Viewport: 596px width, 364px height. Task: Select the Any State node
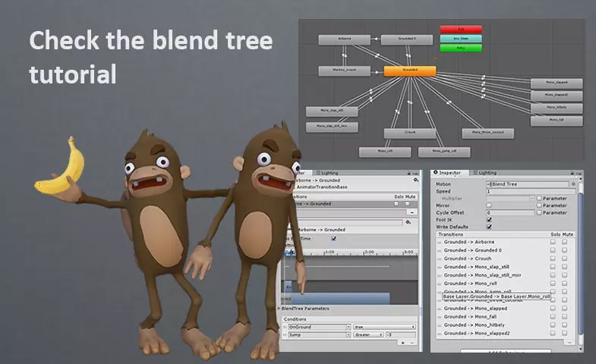tap(460, 38)
